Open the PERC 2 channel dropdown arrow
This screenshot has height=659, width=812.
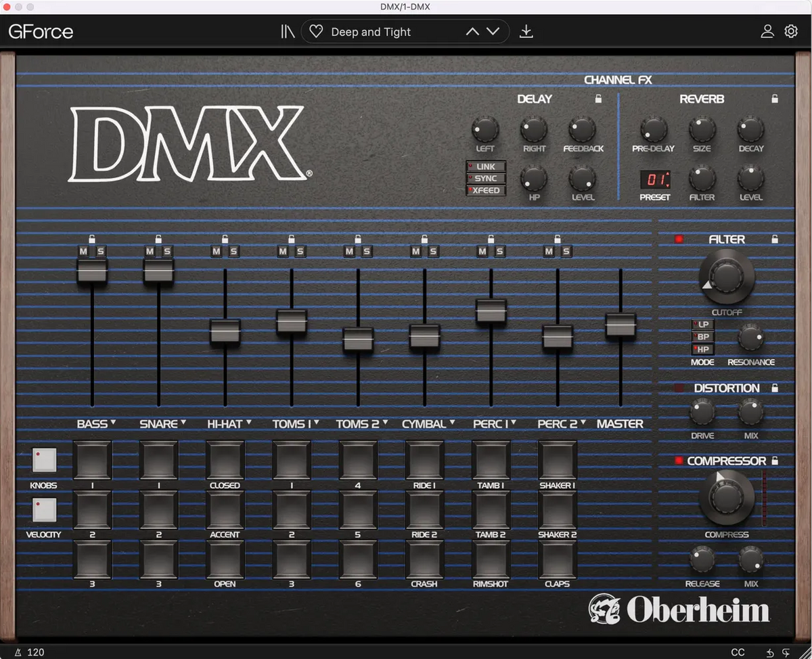pyautogui.click(x=583, y=422)
